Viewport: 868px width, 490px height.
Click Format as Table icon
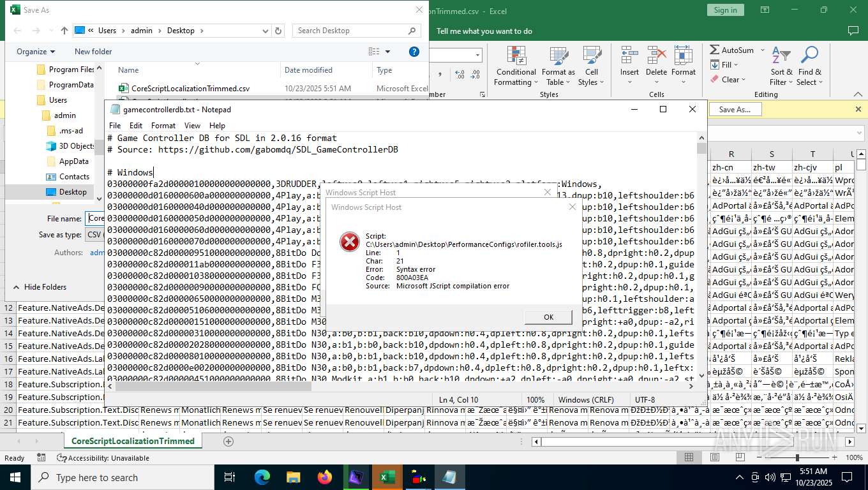(x=558, y=66)
